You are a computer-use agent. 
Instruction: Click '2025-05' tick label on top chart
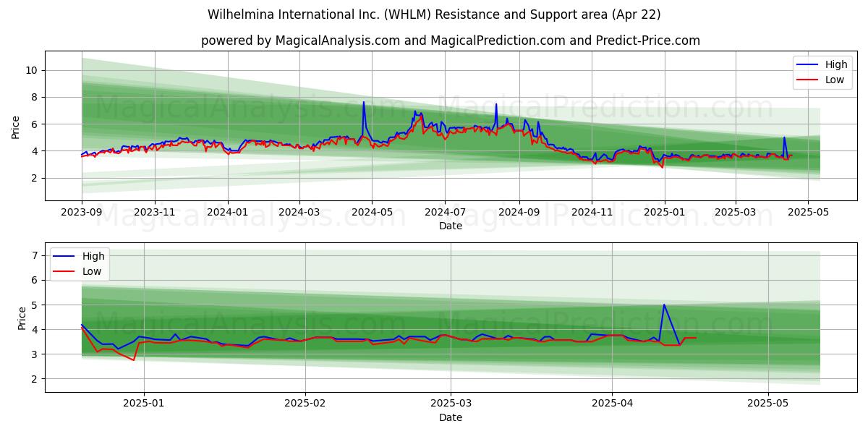[x=807, y=213]
